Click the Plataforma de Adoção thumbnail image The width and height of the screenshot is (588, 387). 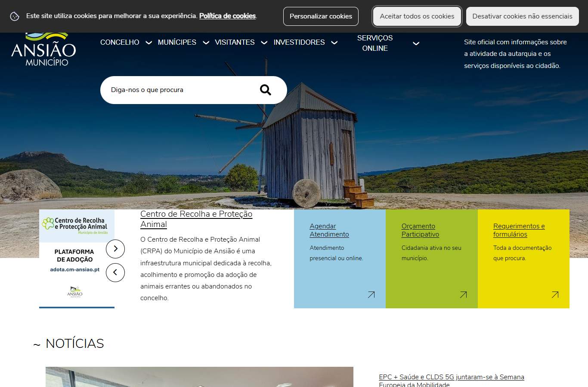(77, 259)
